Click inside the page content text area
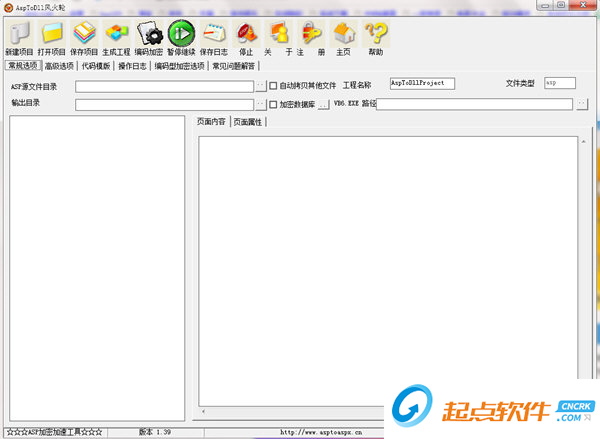 (388, 271)
